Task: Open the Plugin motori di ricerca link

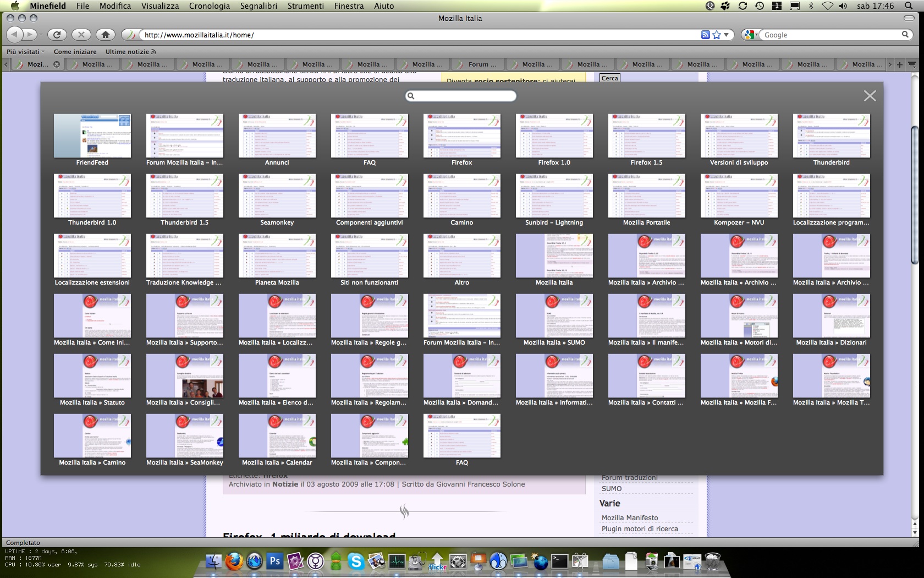Action: (640, 528)
